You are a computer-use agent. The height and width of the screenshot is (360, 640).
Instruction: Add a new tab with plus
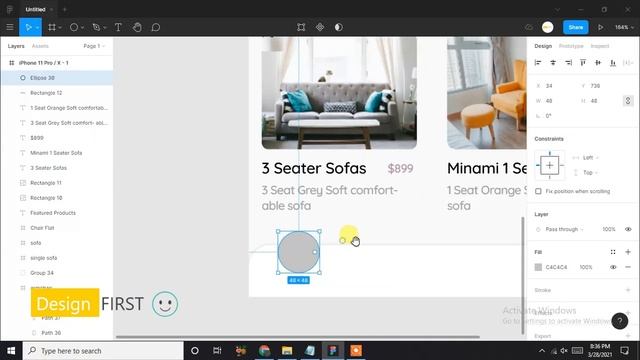64,9
